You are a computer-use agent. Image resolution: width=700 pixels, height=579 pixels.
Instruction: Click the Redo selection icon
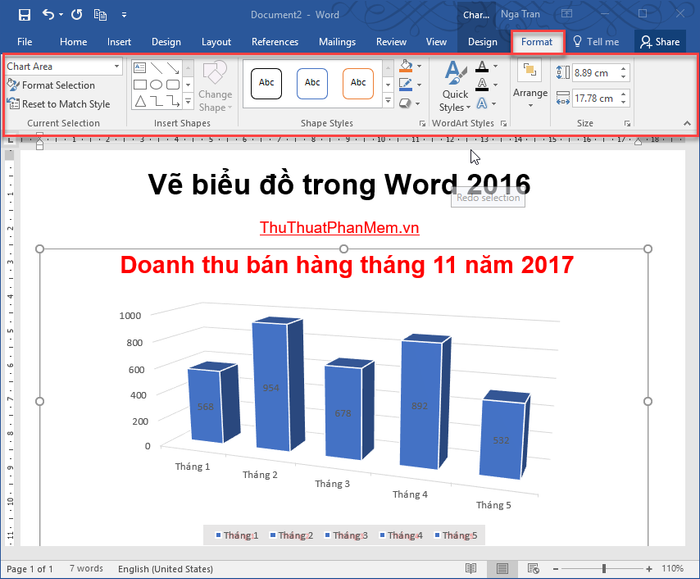click(x=77, y=15)
